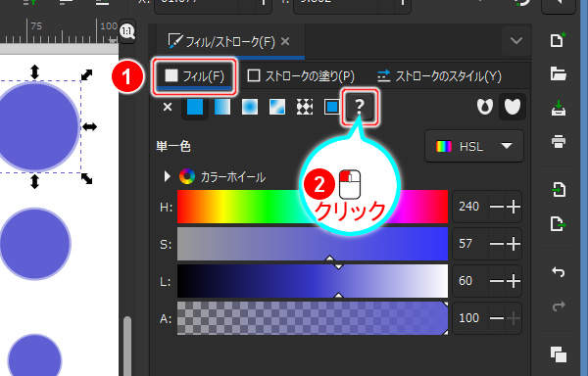Close the フィル/ストローク(F) dialog tab

tap(285, 41)
